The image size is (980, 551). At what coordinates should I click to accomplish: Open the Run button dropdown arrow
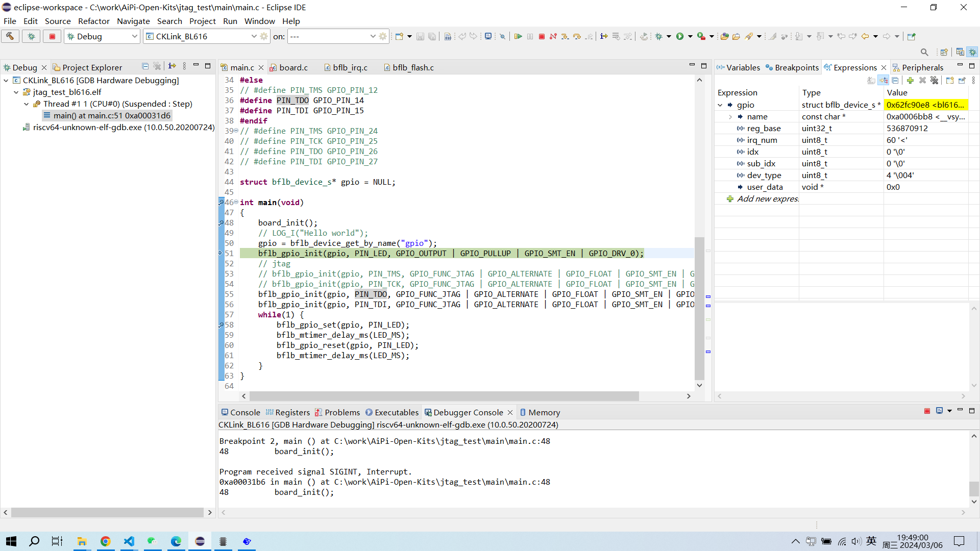(690, 36)
